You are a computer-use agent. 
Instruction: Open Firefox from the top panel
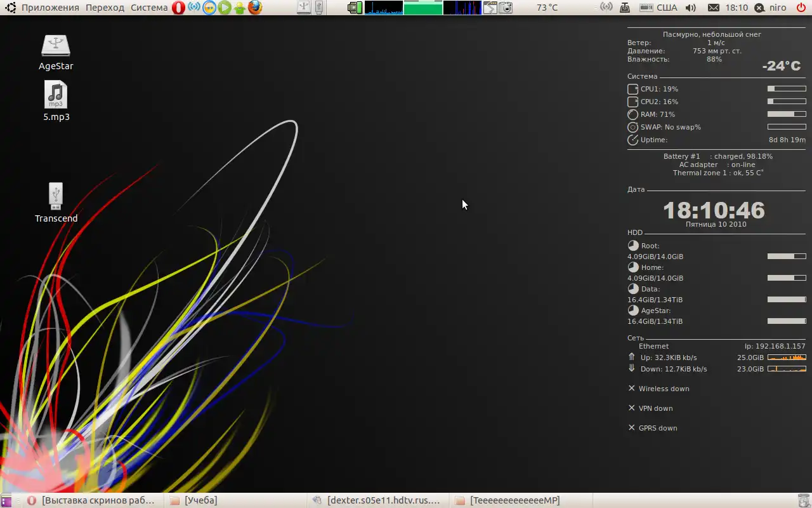coord(255,8)
